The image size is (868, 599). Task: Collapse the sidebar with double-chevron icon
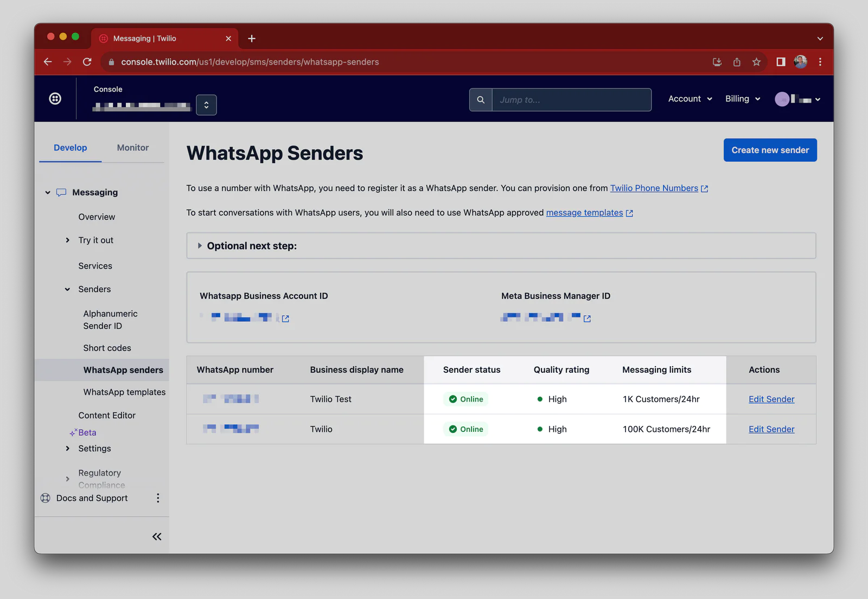pos(157,537)
